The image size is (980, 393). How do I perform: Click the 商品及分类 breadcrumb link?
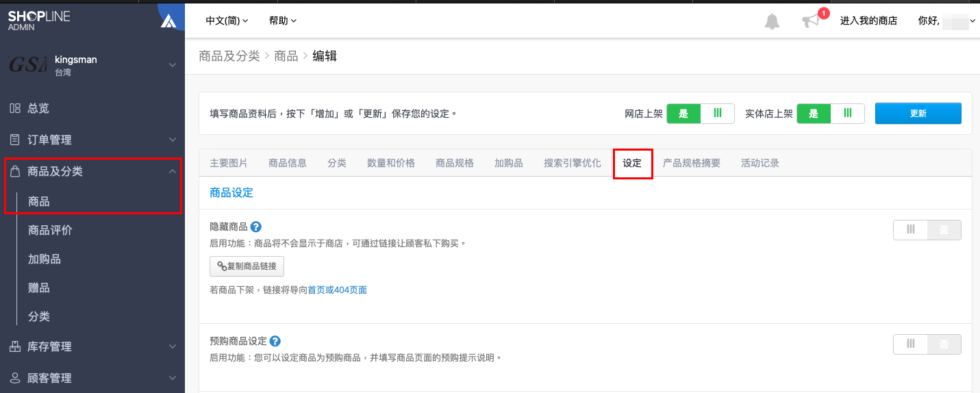[x=229, y=56]
